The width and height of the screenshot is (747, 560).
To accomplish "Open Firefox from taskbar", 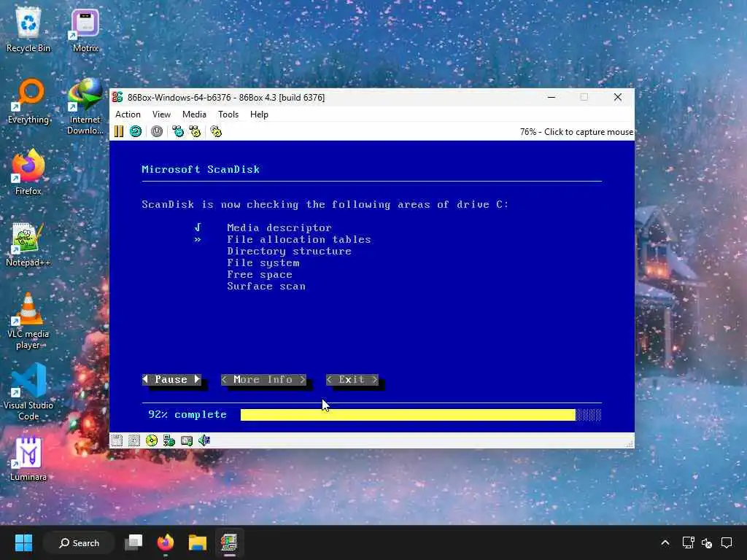I will click(166, 542).
